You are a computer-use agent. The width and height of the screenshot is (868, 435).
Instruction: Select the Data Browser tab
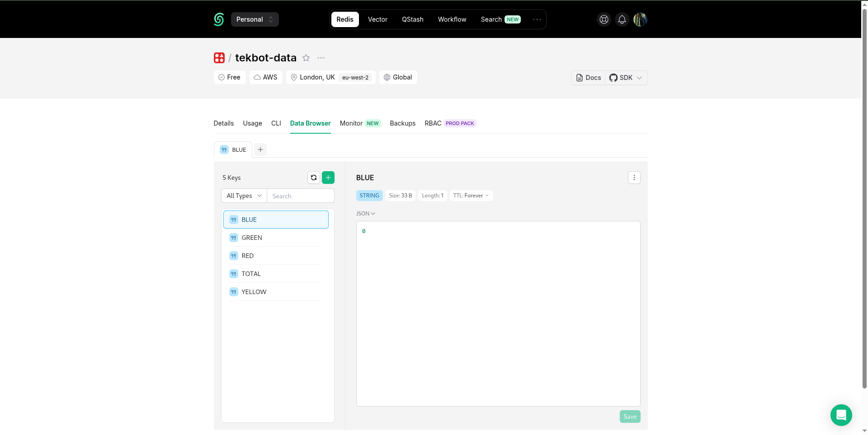point(311,123)
